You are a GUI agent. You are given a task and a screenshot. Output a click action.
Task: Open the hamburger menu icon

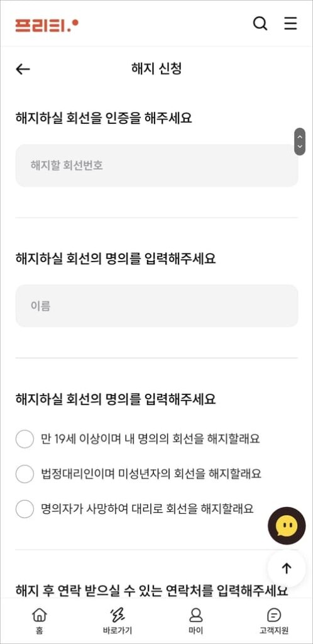[x=290, y=23]
